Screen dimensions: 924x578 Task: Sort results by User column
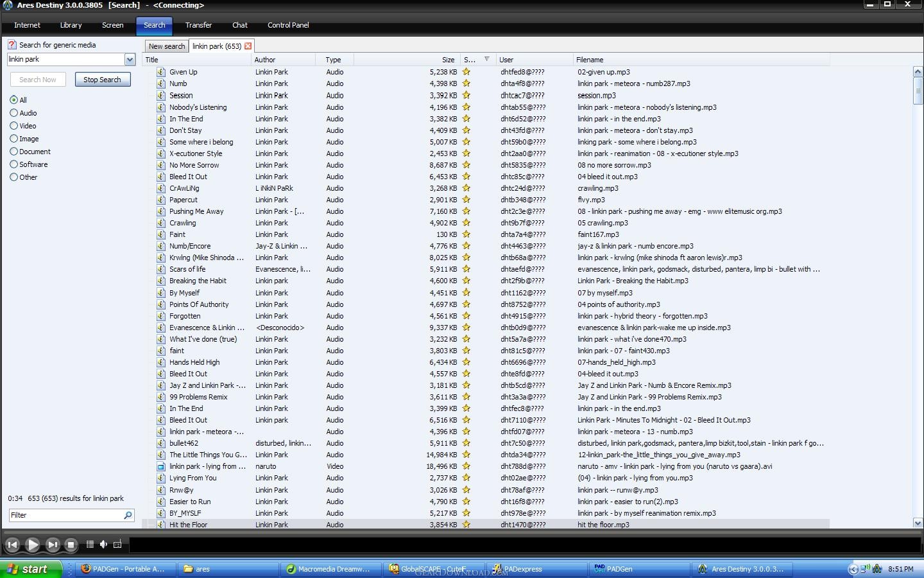coord(535,60)
